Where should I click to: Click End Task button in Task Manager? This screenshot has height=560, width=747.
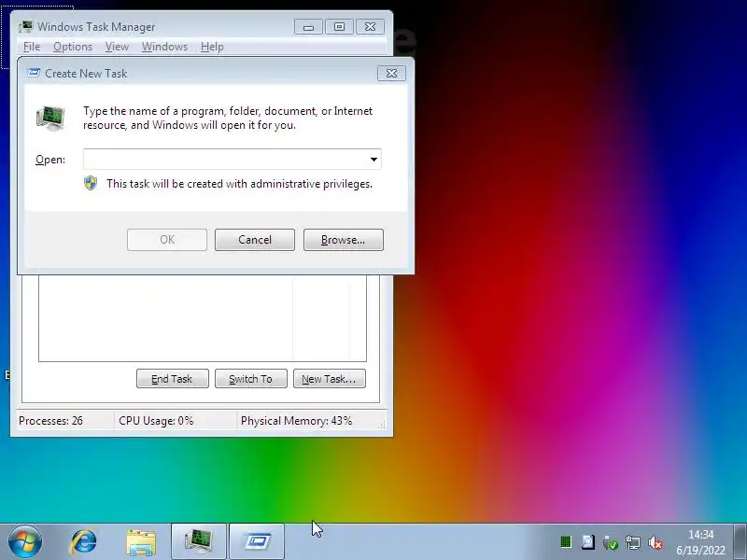coord(173,379)
